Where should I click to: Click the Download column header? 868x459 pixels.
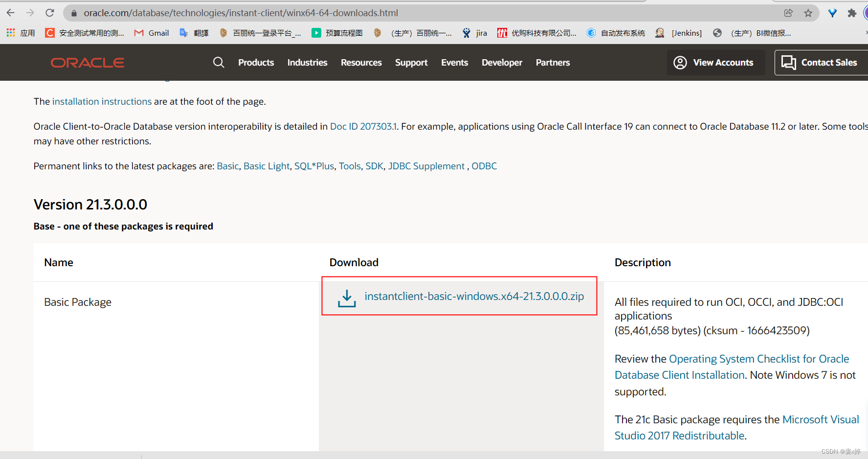pyautogui.click(x=354, y=262)
